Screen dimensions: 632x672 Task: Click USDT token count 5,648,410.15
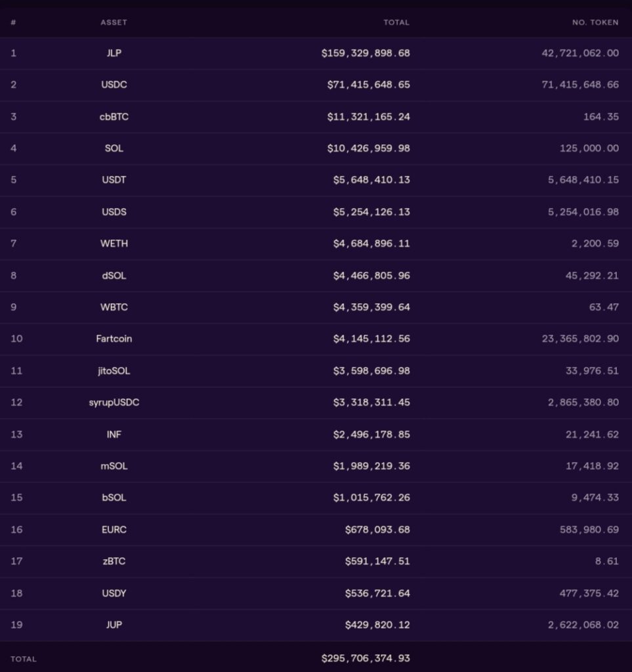tap(583, 180)
